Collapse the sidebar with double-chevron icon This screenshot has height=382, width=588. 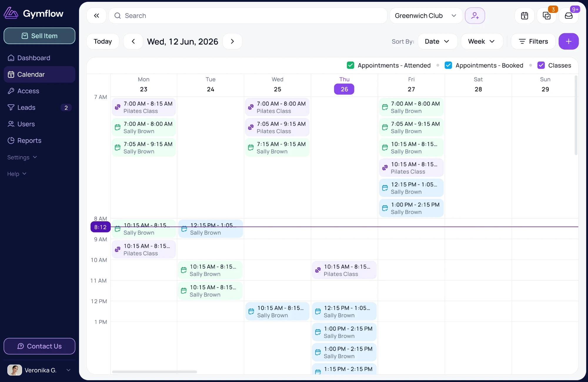(x=96, y=16)
